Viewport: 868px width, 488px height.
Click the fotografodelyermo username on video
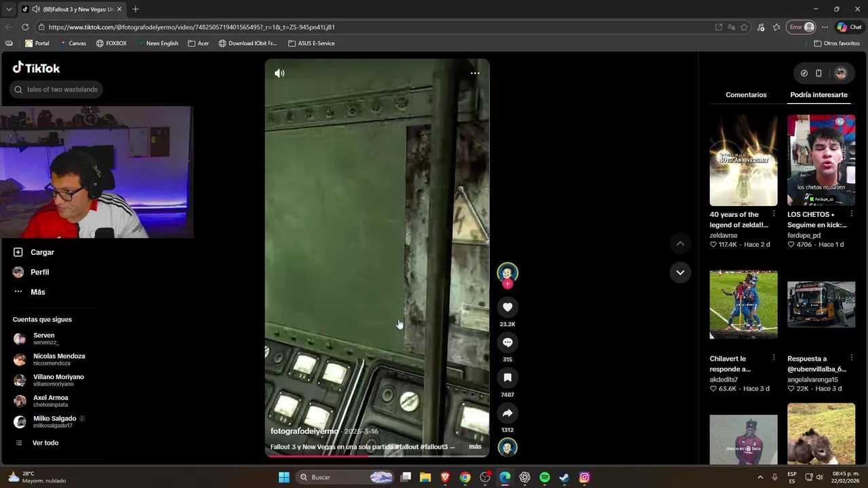pyautogui.click(x=304, y=431)
